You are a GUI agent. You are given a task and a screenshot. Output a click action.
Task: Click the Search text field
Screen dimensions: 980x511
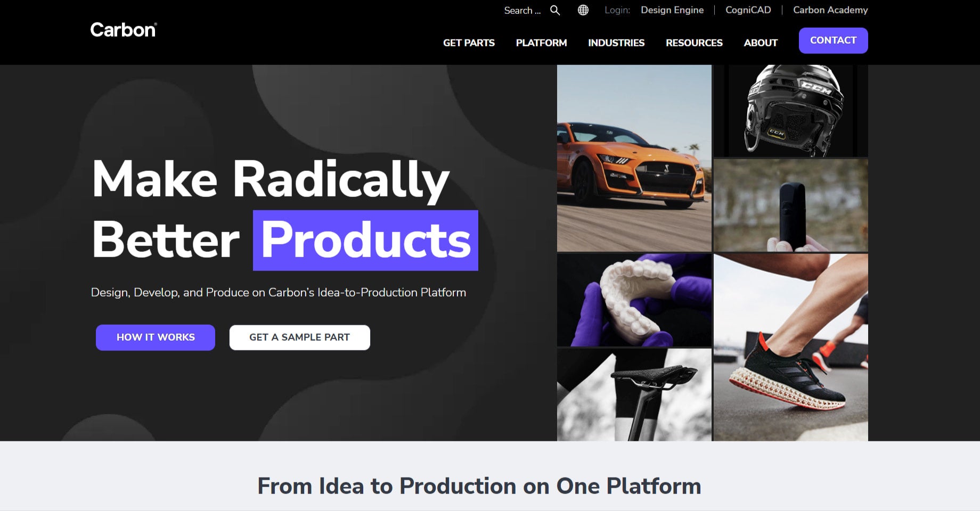click(x=522, y=10)
